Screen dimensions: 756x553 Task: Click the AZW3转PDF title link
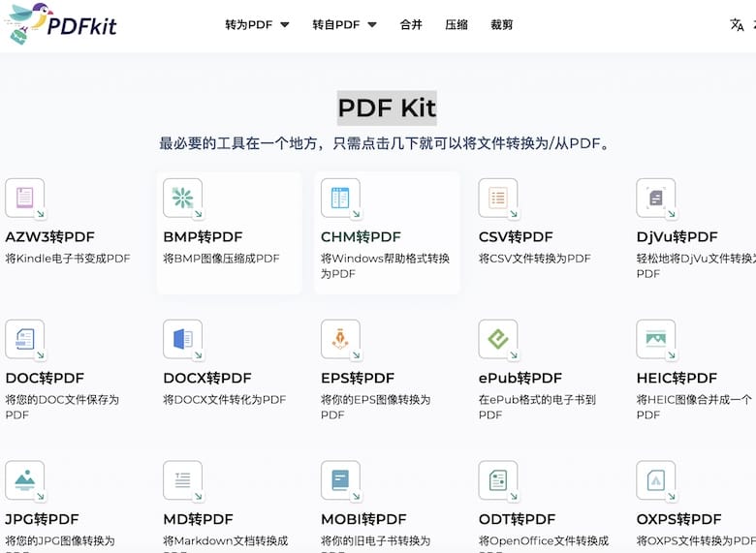[50, 237]
